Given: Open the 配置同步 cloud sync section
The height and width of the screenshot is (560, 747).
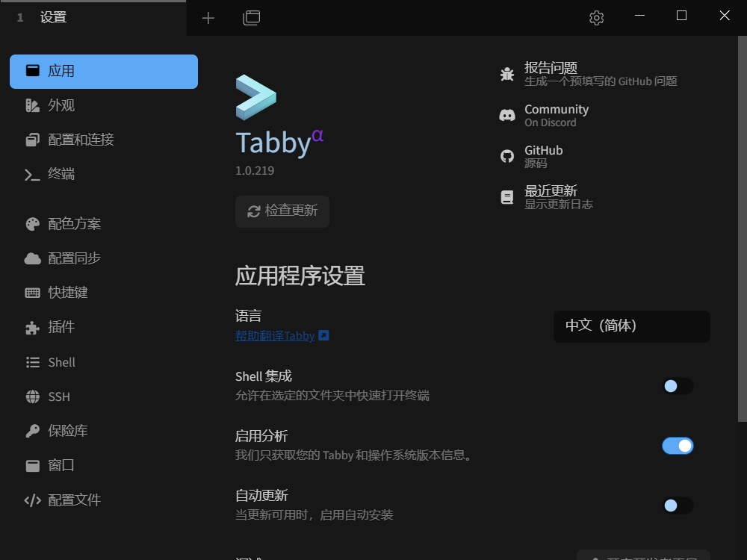Looking at the screenshot, I should pos(104,258).
